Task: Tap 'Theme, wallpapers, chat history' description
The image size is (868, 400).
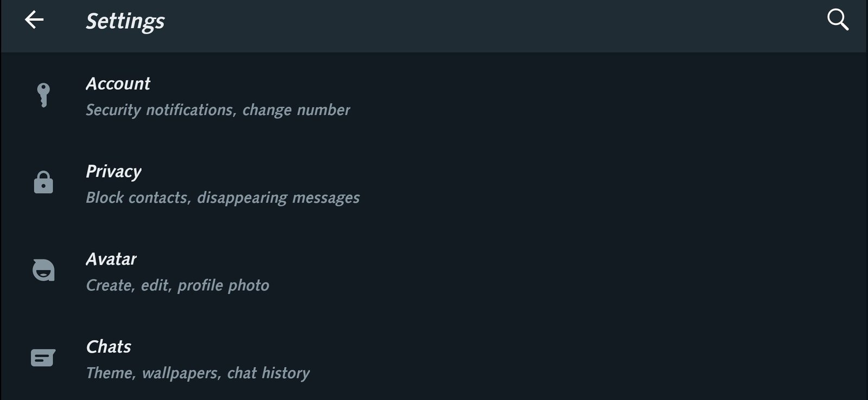Action: click(197, 373)
